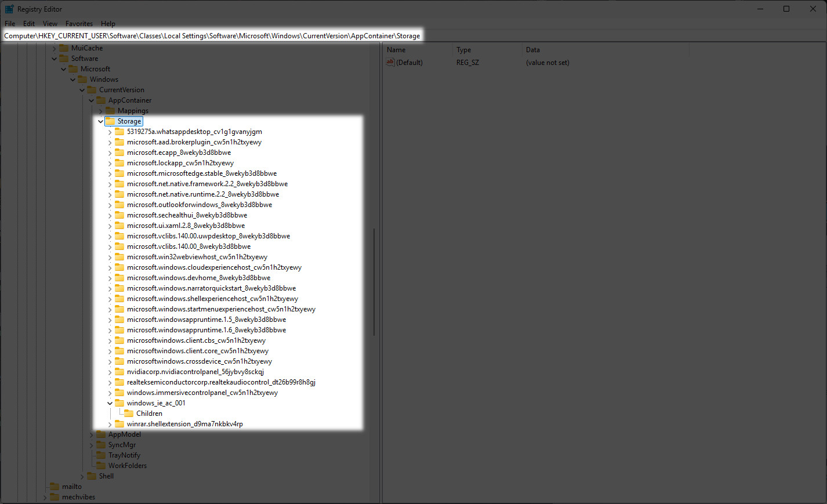
Task: Sort values by the Name column header
Action: [418, 50]
